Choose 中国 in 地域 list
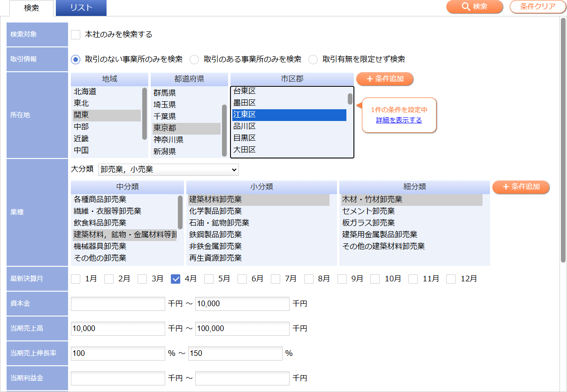Image resolution: width=567 pixels, height=392 pixels. pyautogui.click(x=106, y=151)
